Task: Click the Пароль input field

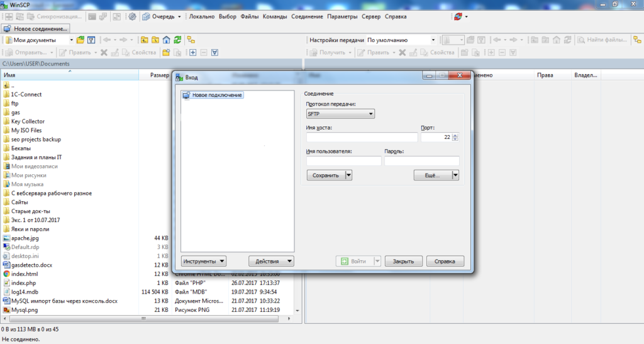Action: [x=422, y=161]
